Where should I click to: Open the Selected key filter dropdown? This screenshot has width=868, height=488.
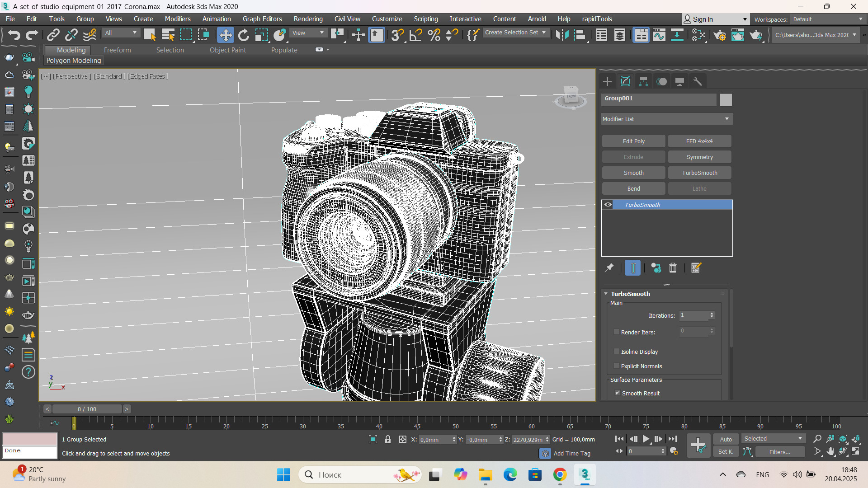click(773, 439)
